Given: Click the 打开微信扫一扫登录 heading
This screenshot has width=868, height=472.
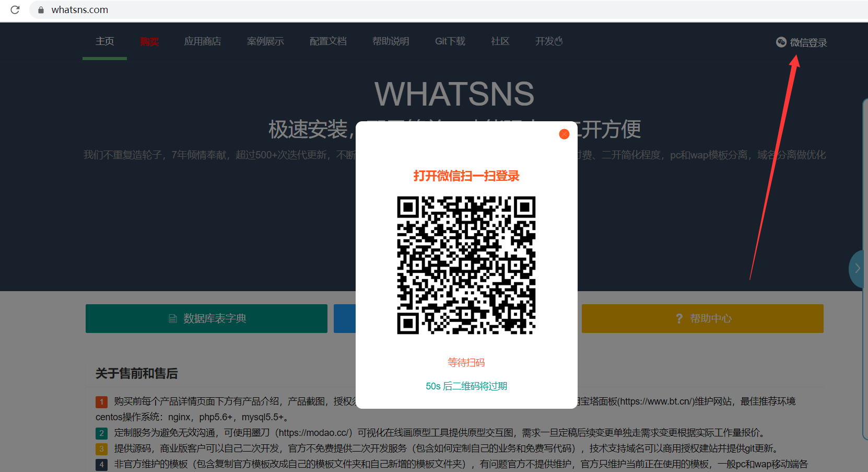Looking at the screenshot, I should [466, 176].
